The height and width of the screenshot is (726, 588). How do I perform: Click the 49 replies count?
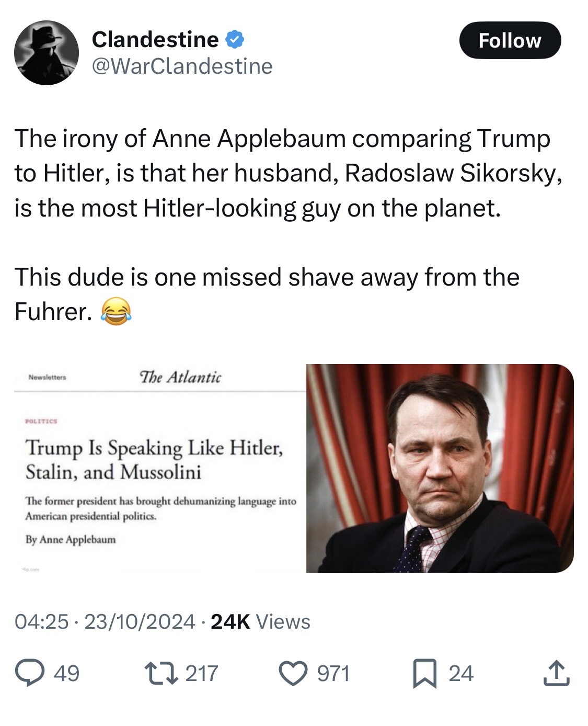point(66,673)
